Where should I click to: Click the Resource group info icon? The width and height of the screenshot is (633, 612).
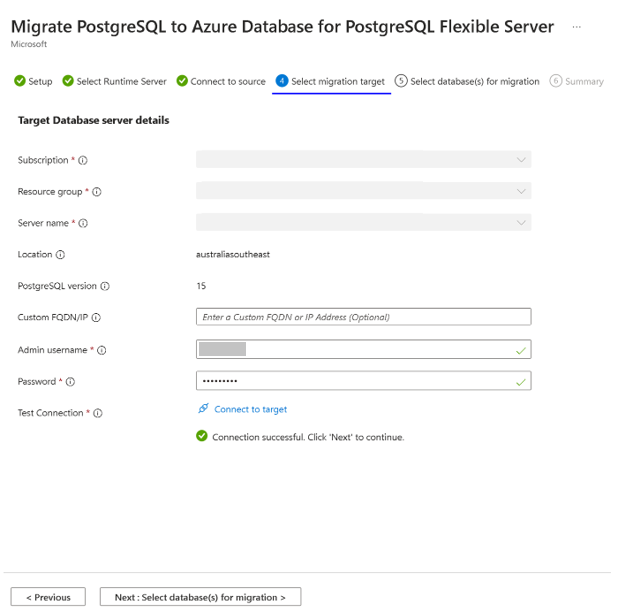[97, 192]
